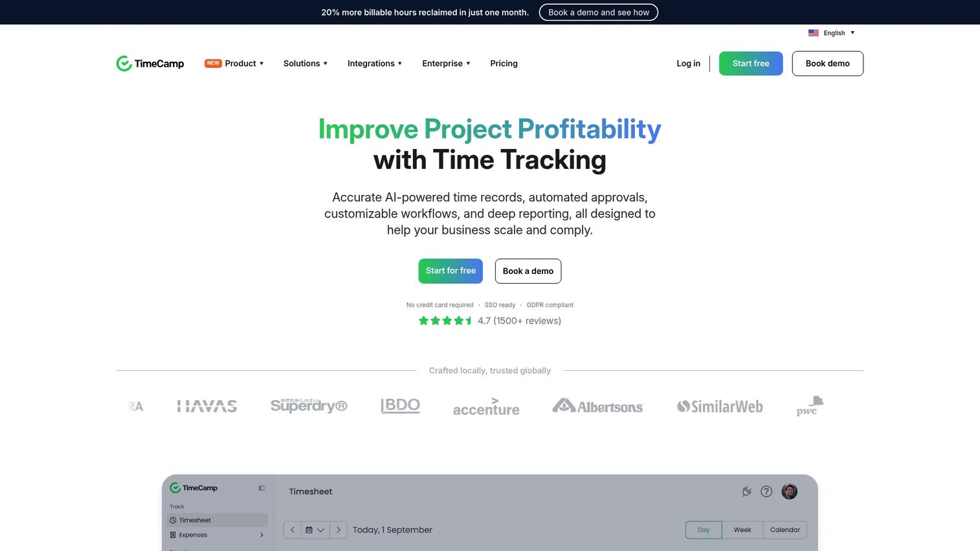Viewport: 980px width, 551px height.
Task: Click the user avatar in Timesheet preview
Action: (789, 491)
